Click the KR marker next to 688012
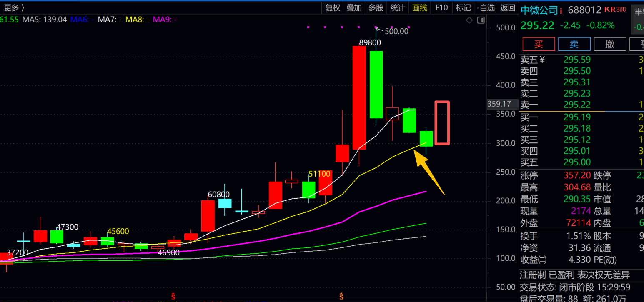The width and height of the screenshot is (644, 302). (610, 10)
